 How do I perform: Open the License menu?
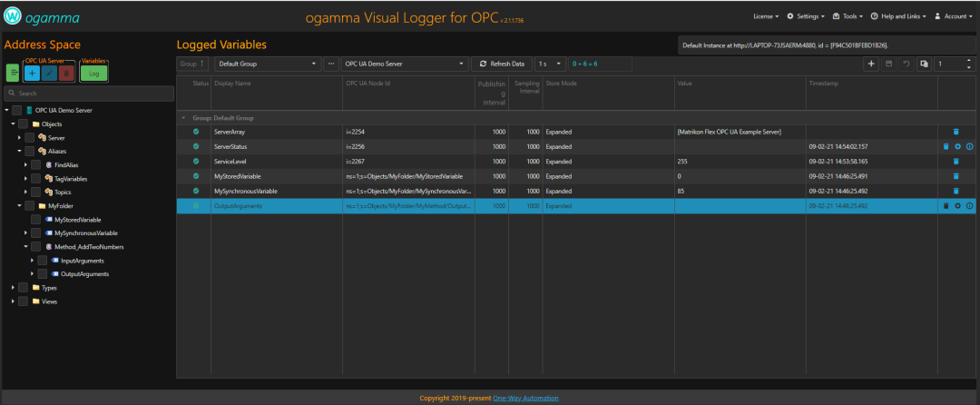tap(766, 16)
